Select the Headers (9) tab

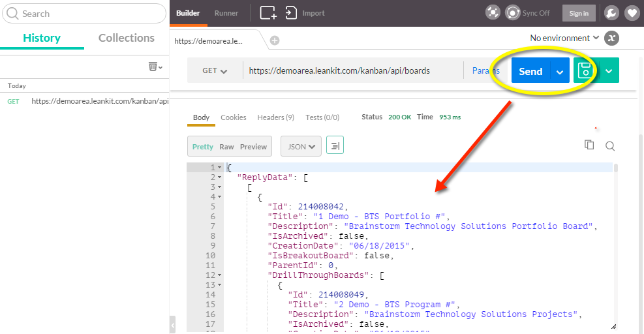[x=275, y=117]
